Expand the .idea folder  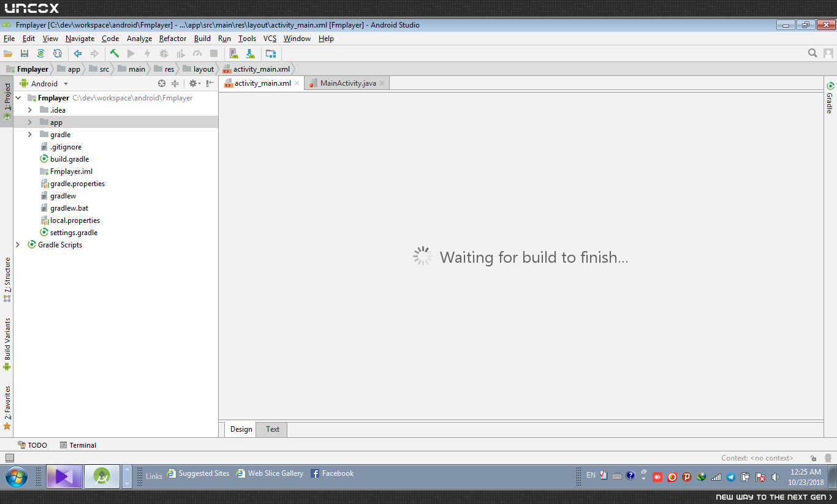tap(29, 110)
